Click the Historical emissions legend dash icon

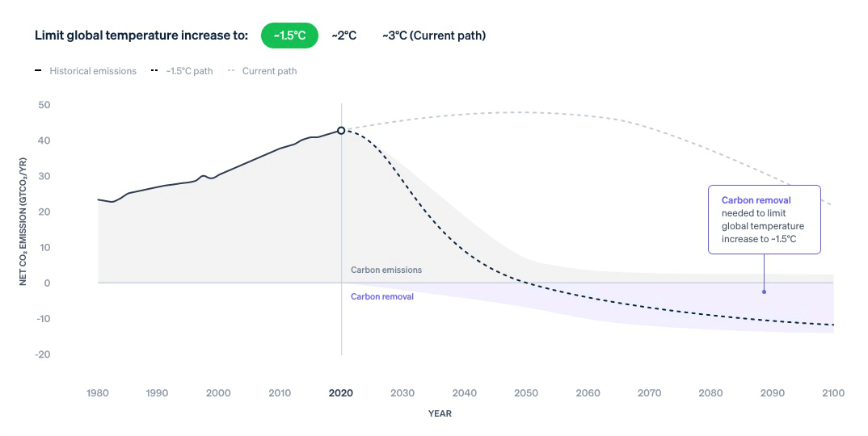[x=38, y=70]
